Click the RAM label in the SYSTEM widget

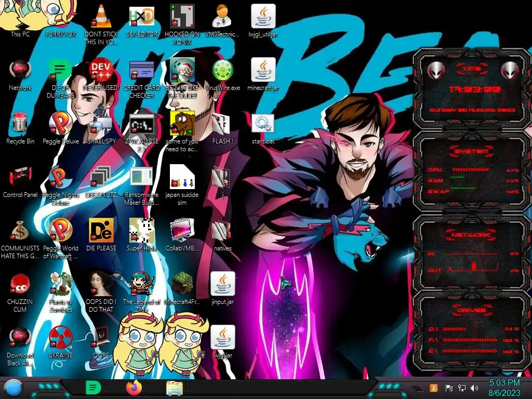(x=435, y=180)
